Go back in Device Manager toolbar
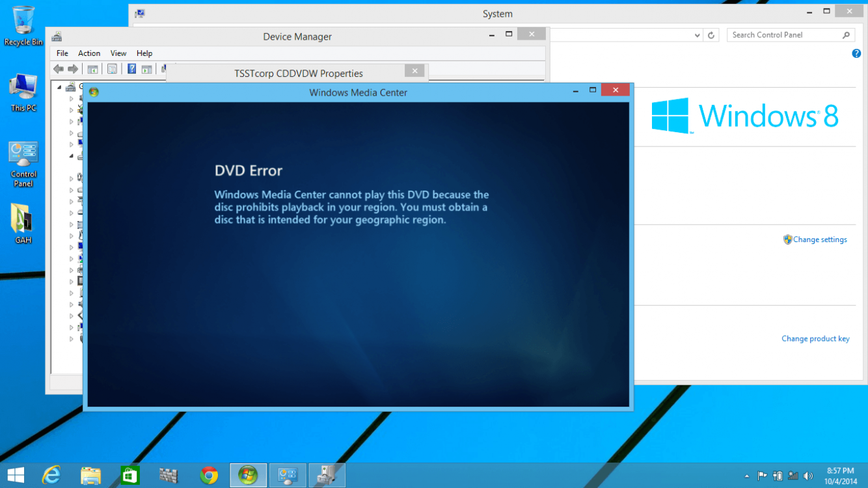The width and height of the screenshot is (868, 488). 59,69
